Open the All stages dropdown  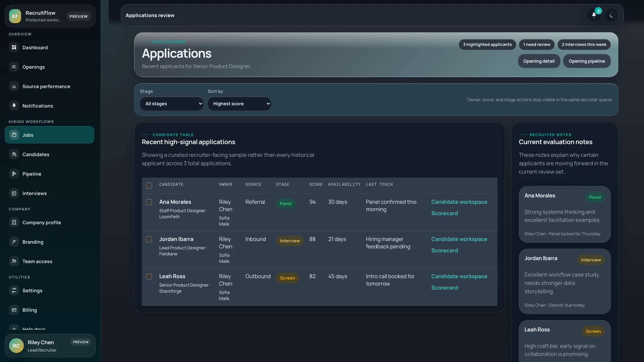(172, 104)
